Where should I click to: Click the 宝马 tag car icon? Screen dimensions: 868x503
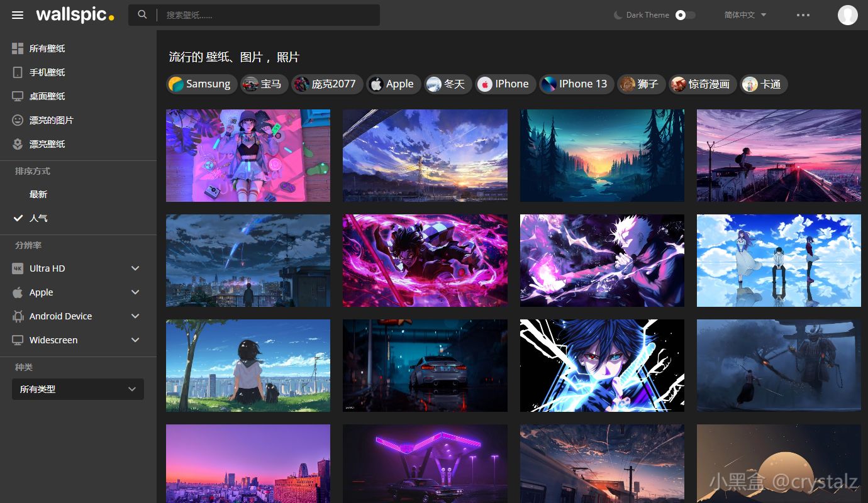coord(250,84)
